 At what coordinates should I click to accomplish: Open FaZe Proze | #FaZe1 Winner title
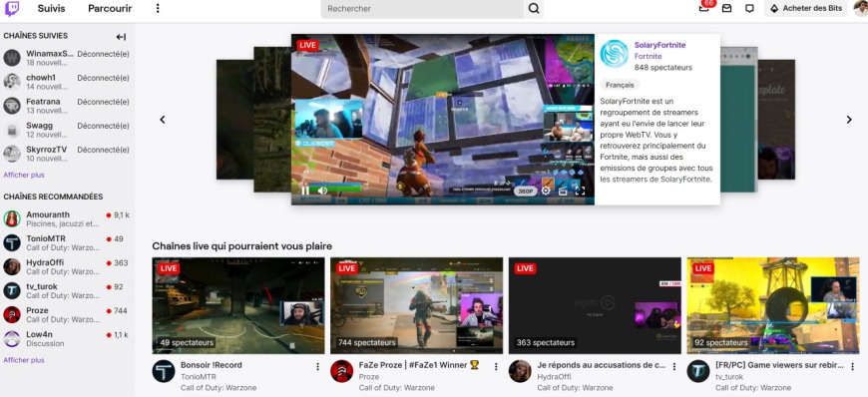(x=419, y=365)
